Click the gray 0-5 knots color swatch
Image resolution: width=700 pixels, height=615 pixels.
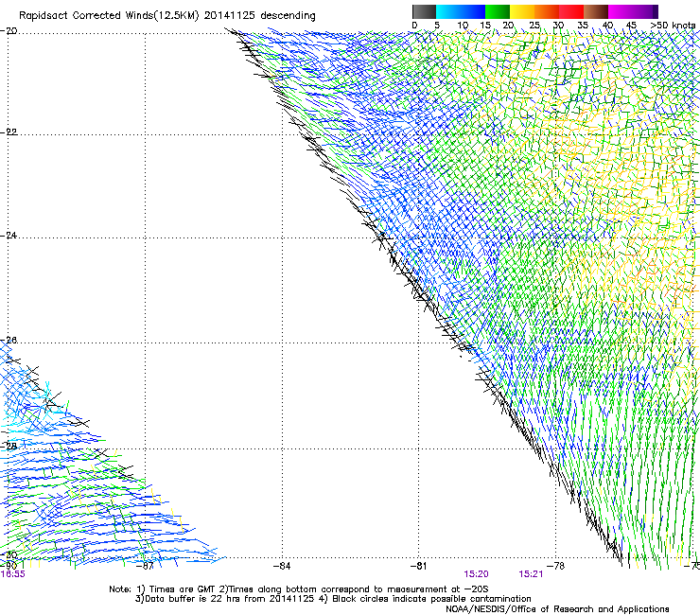[424, 11]
